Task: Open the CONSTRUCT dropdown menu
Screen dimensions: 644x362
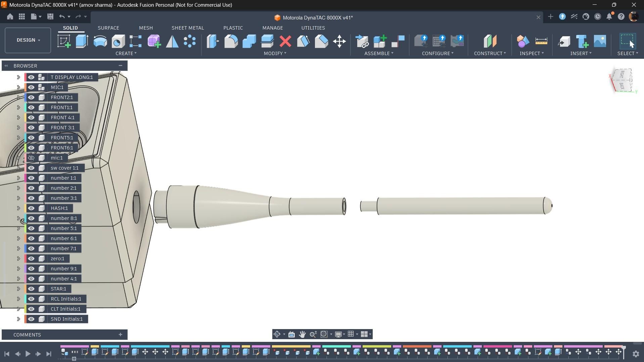Action: tap(490, 53)
